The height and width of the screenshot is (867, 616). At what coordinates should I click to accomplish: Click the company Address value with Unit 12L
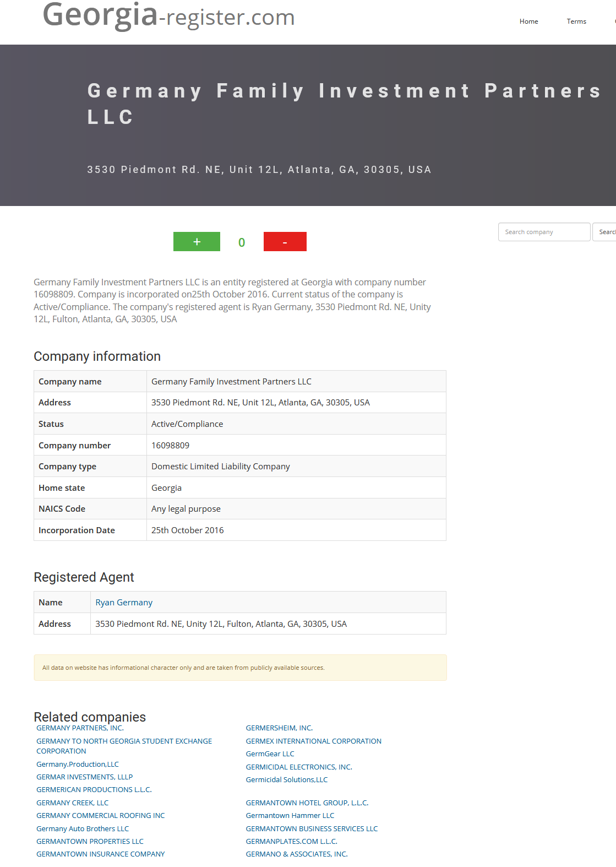[260, 403]
